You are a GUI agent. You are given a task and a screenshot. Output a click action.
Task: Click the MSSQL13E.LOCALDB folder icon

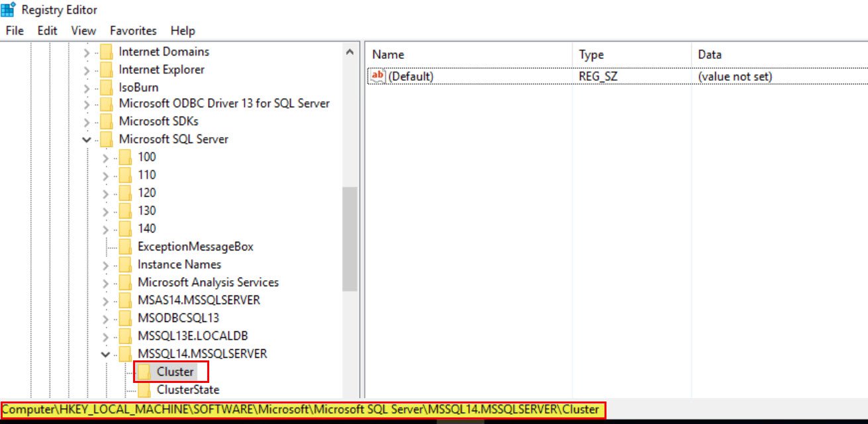tap(125, 336)
